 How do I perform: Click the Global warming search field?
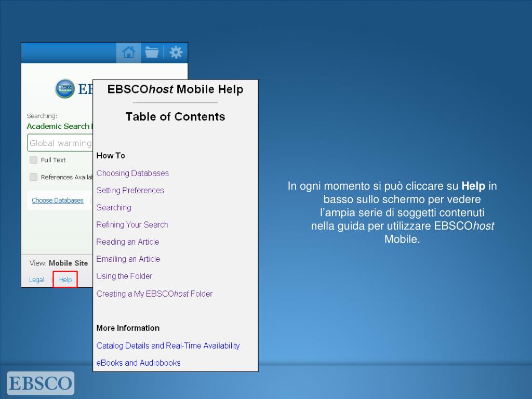[60, 143]
